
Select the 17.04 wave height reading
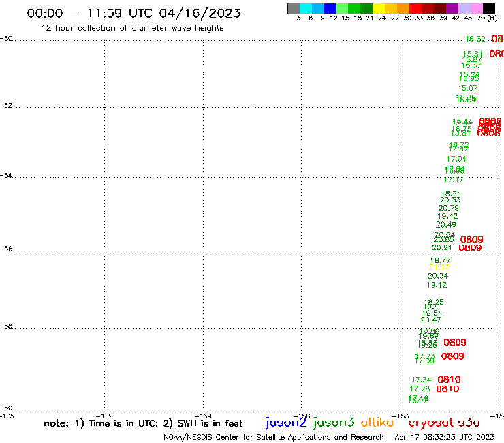pos(456,159)
